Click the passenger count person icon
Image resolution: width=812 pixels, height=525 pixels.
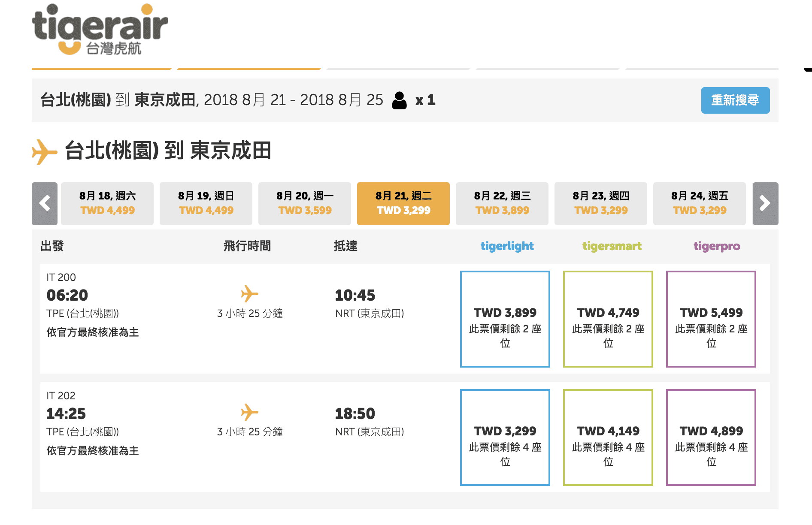coord(399,100)
